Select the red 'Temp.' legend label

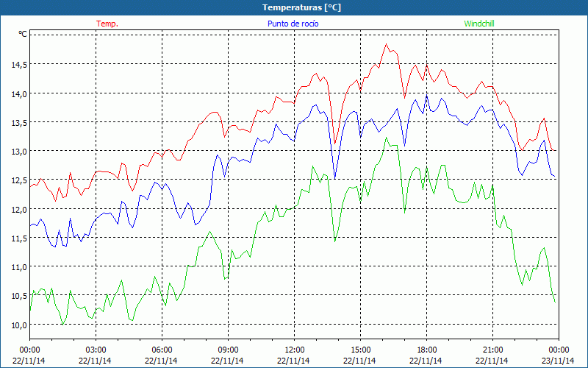[107, 24]
